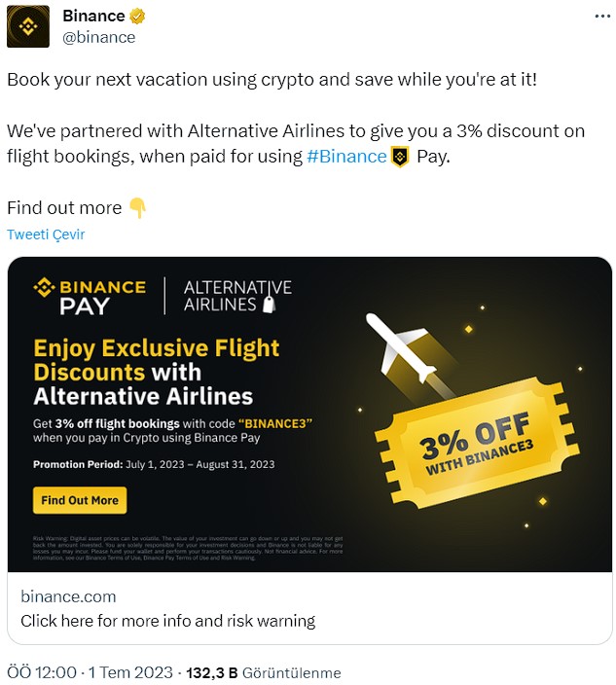Open the three-dot more options menu
The height and width of the screenshot is (685, 616).
pyautogui.click(x=602, y=17)
